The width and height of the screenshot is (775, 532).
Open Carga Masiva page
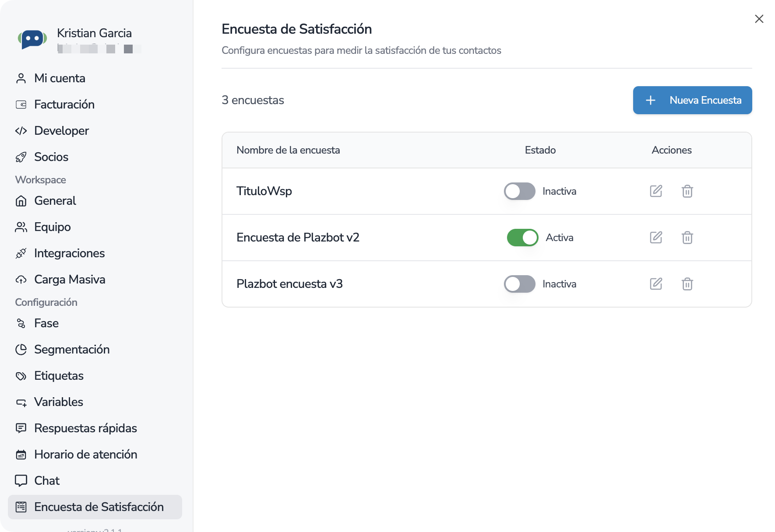click(x=70, y=280)
